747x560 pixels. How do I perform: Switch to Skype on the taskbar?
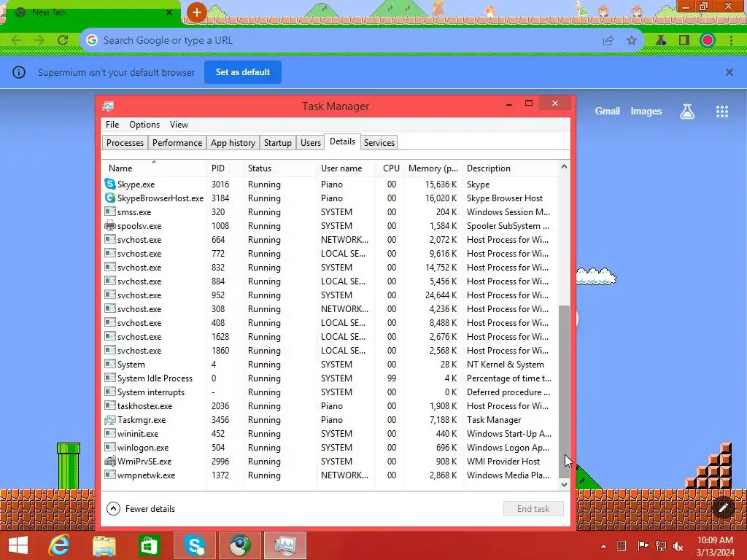196,545
